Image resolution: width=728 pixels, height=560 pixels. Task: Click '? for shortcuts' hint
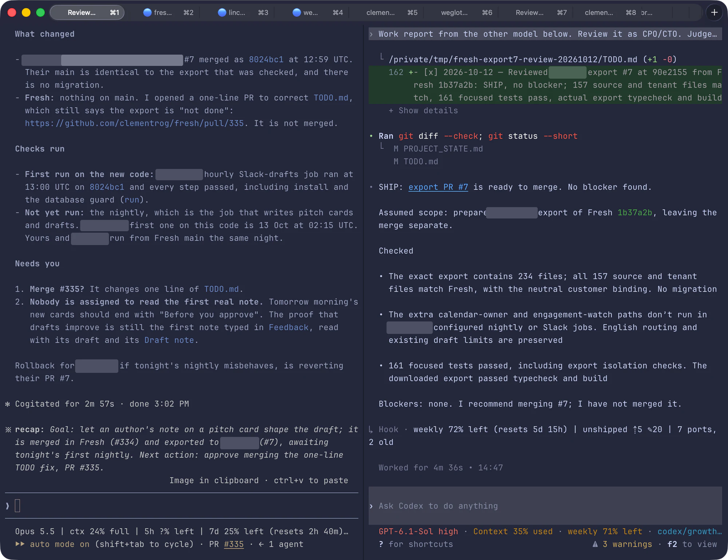(416, 544)
